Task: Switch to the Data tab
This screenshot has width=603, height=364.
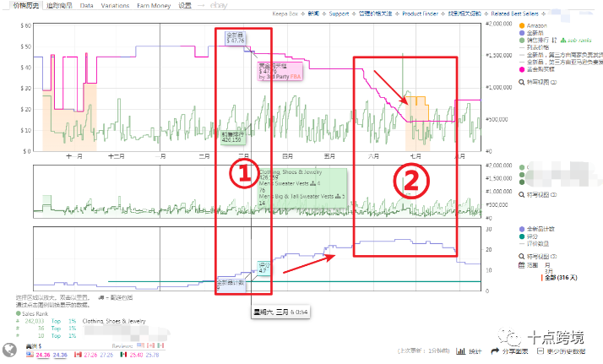Action: click(x=87, y=5)
